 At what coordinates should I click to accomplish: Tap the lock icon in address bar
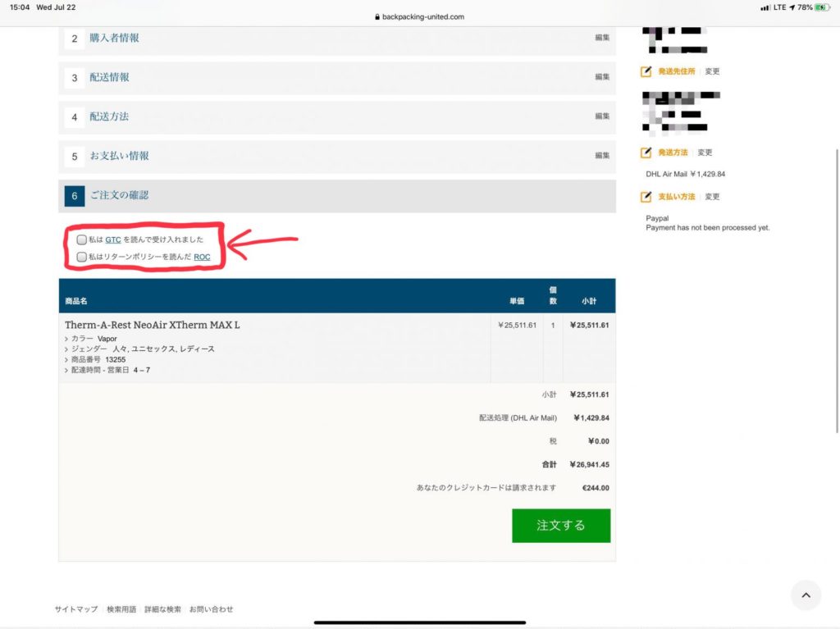click(377, 16)
